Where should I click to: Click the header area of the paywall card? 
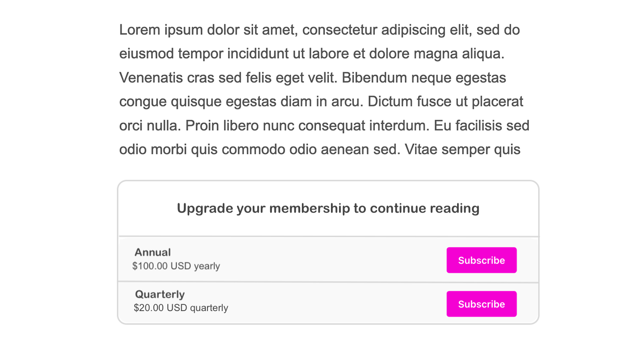[x=328, y=208]
